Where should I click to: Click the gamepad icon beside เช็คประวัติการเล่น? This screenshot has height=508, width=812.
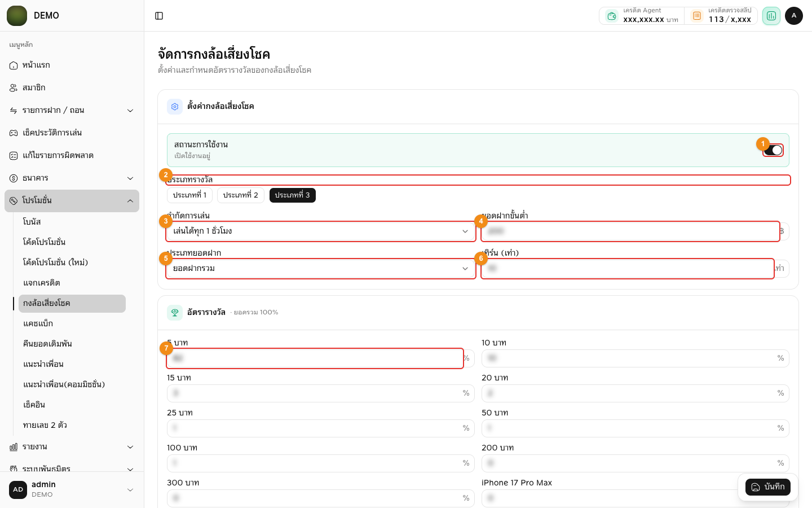14,133
